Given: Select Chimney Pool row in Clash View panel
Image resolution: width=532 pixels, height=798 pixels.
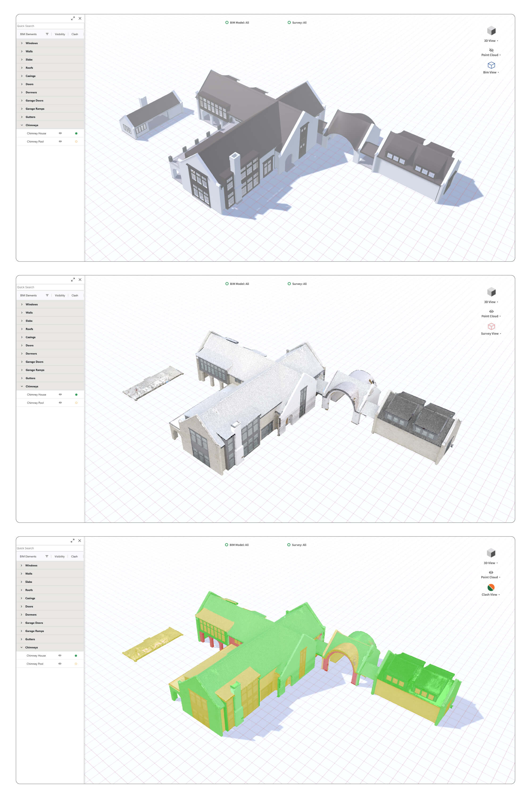Looking at the screenshot, I should tap(50, 664).
